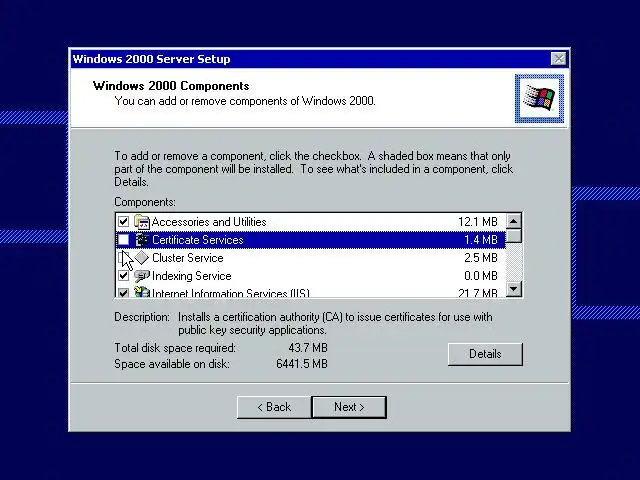Click the Certificate Services icon
640x480 pixels.
142,240
